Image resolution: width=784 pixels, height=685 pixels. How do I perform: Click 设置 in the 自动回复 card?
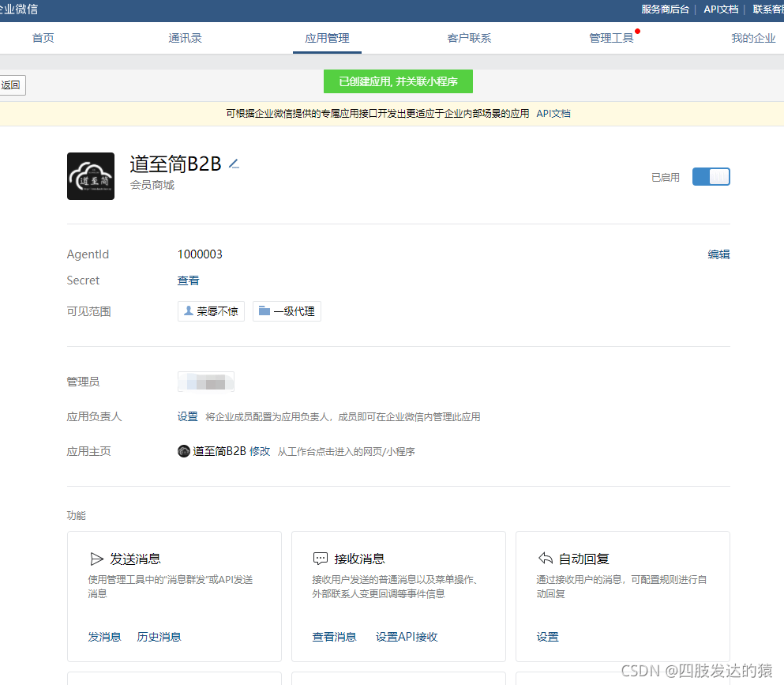tap(547, 637)
